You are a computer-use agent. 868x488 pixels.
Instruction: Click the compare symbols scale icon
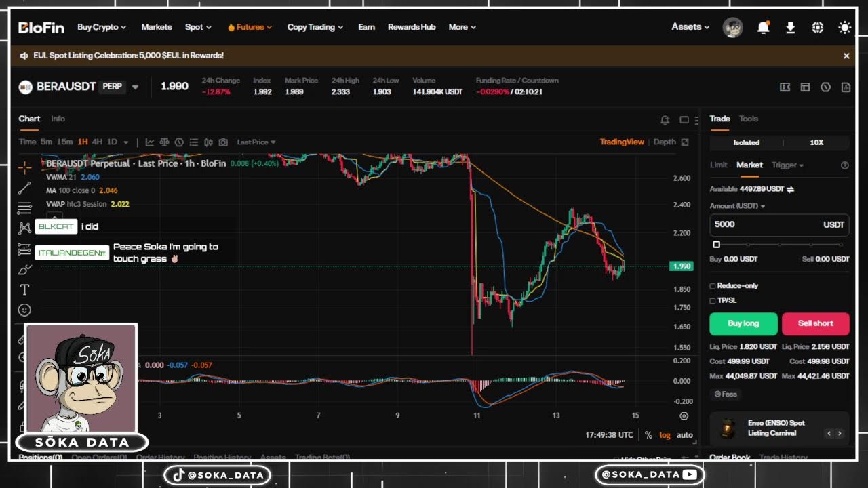coord(165,142)
